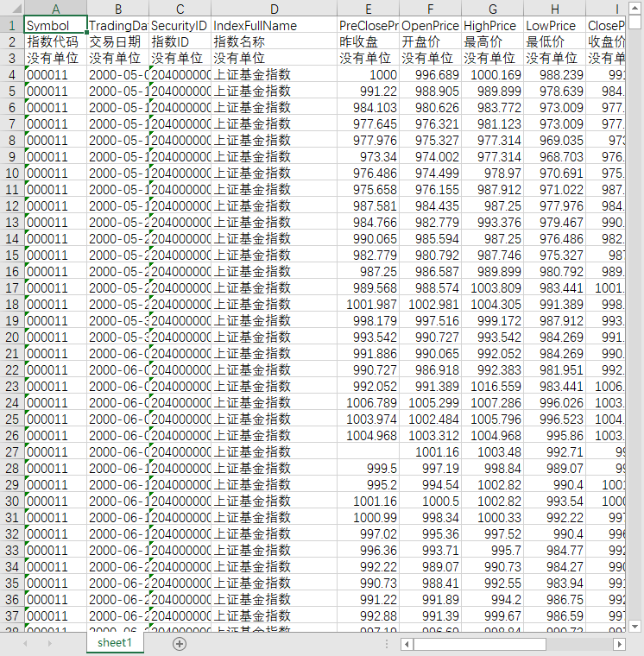Screen dimensions: 644x656
Task: Select row 1 header
Action: pos(12,26)
